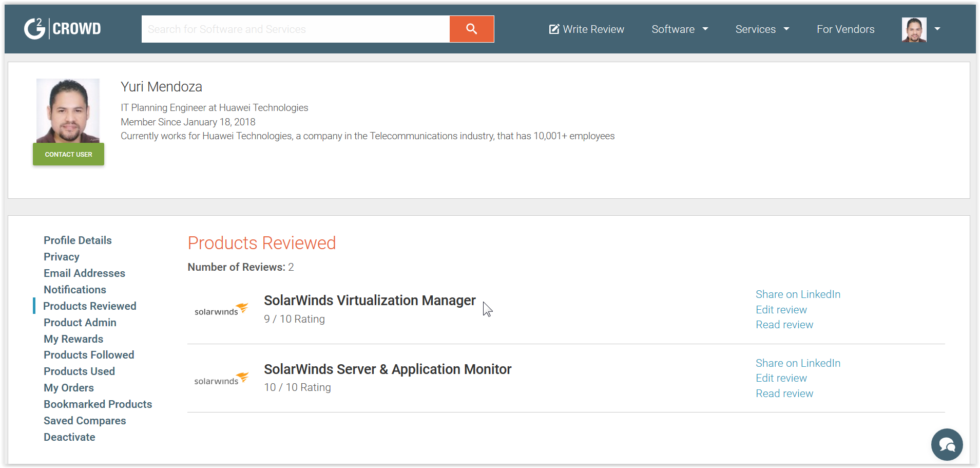Click the Products Reviewed heading

pyautogui.click(x=262, y=243)
